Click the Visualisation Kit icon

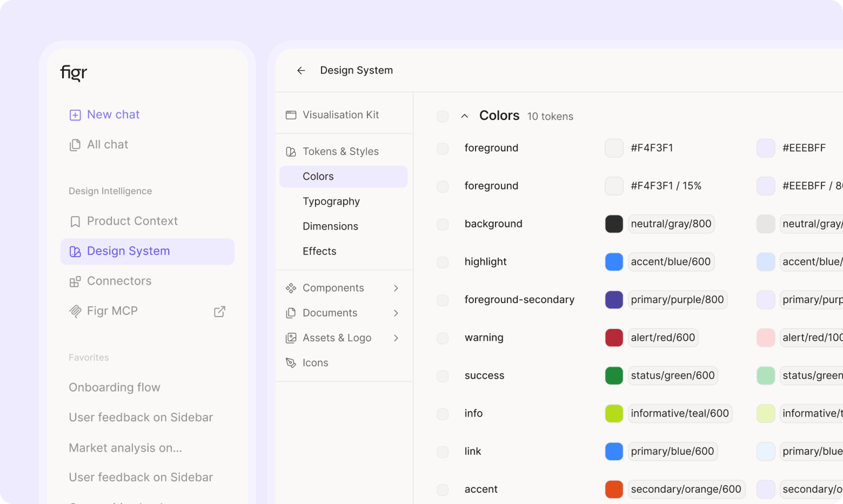[x=291, y=115]
